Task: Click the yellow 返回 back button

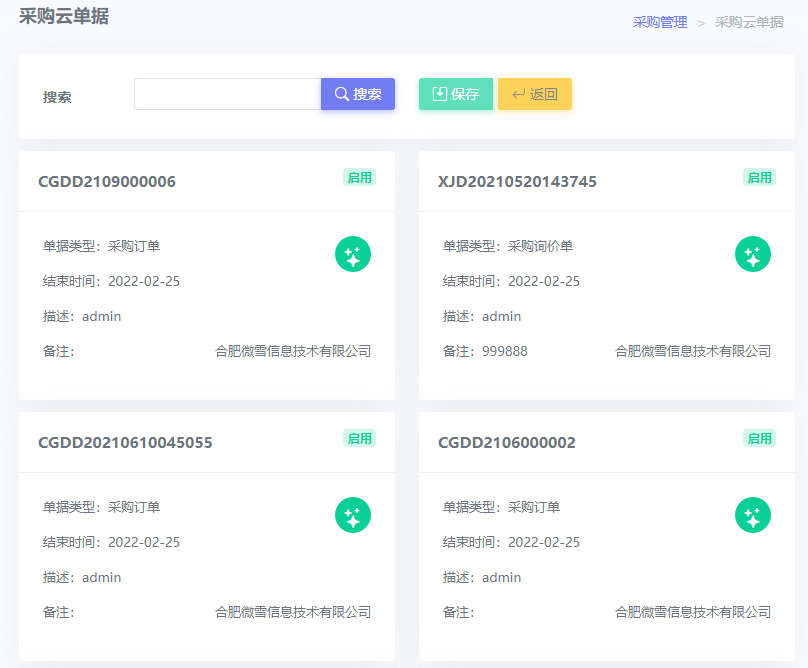Action: coord(535,94)
